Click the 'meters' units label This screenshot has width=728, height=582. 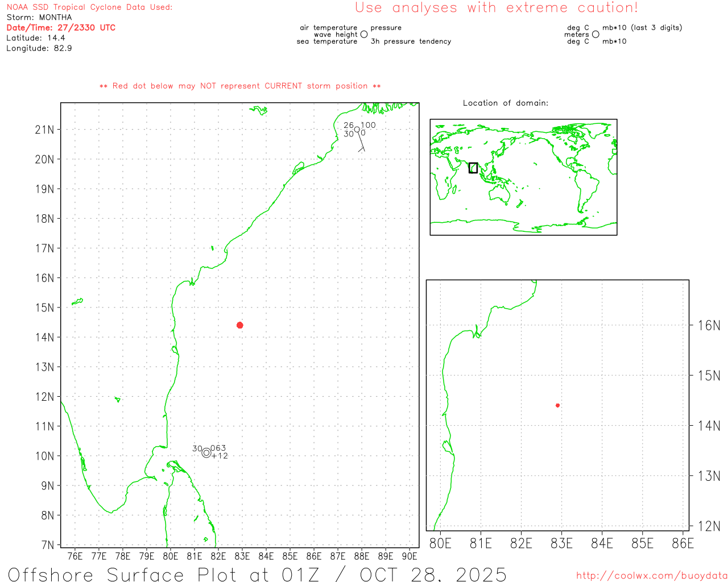coord(577,35)
